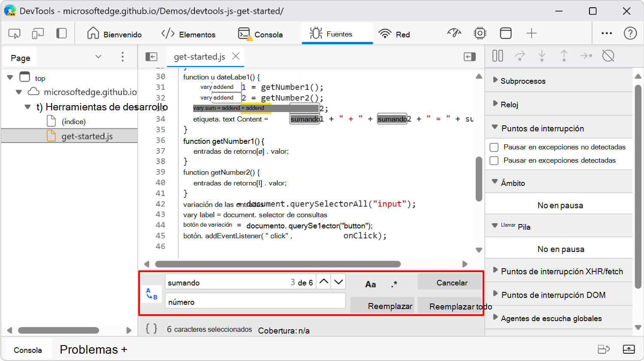The height and width of the screenshot is (361, 644).
Task: Toggle match case in the search bar
Action: pos(370,283)
